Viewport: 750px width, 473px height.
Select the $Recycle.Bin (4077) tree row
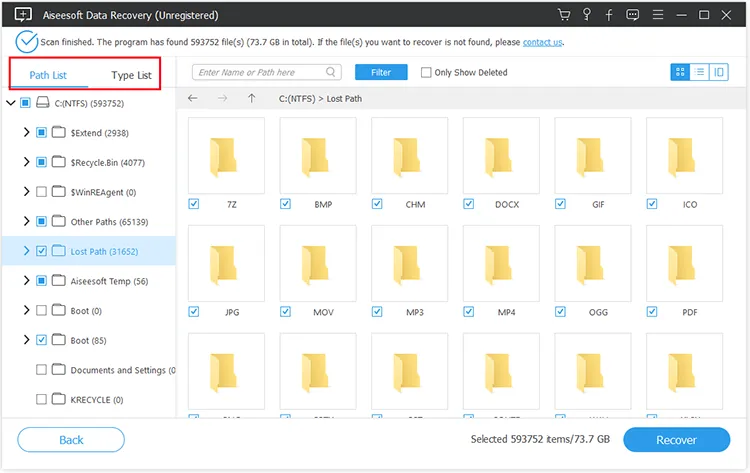[89, 162]
